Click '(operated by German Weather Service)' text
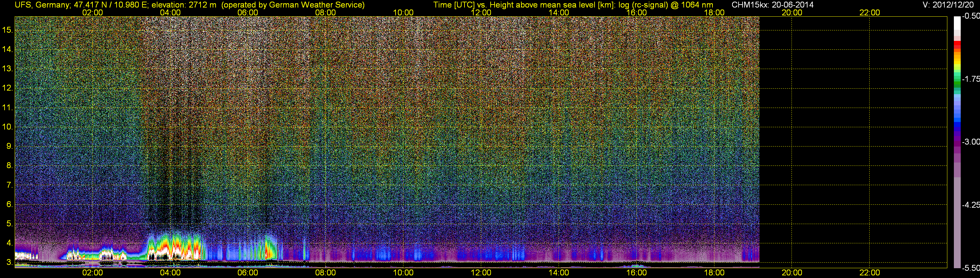Screen dimensions: 980x278 coord(293,5)
